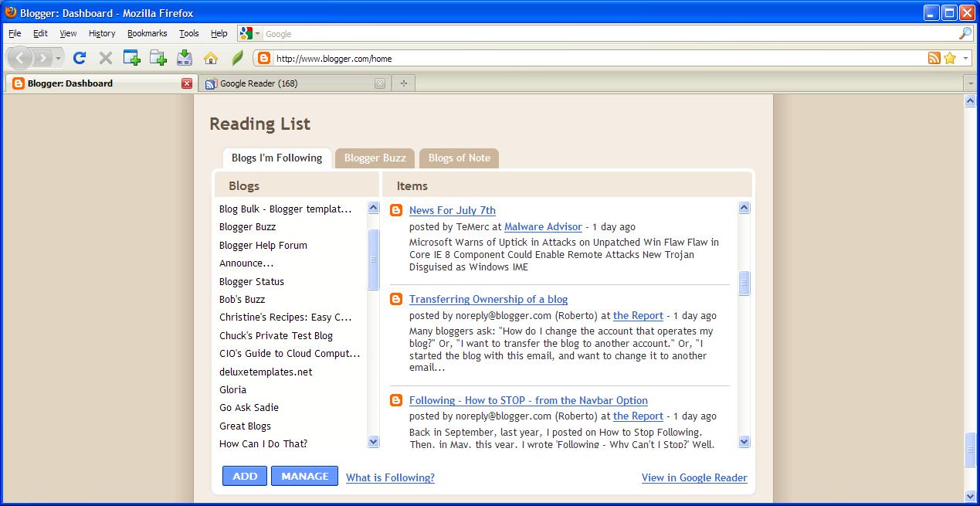Image resolution: width=980 pixels, height=506 pixels.
Task: Click the Firefox logo in the title bar
Action: coord(11,12)
